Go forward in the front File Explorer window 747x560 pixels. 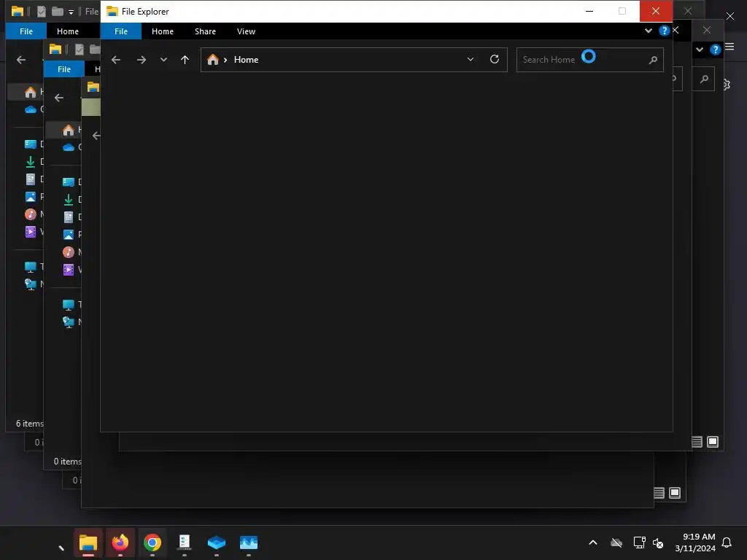click(x=141, y=60)
